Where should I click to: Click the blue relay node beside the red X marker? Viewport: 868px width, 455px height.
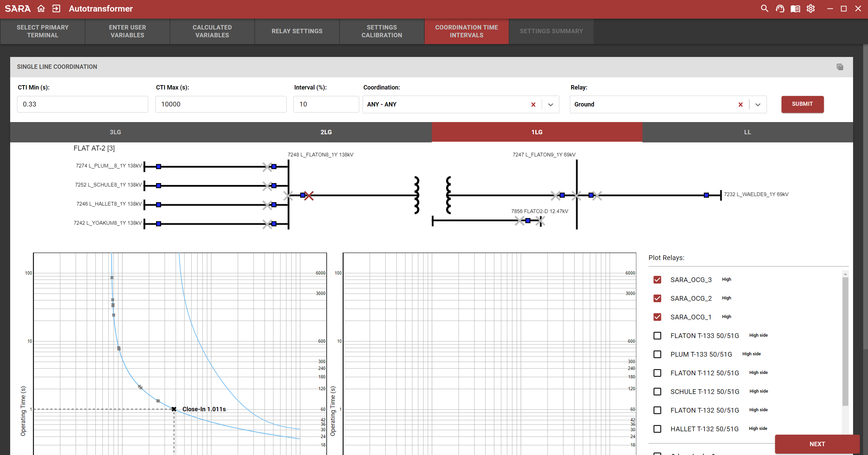303,195
